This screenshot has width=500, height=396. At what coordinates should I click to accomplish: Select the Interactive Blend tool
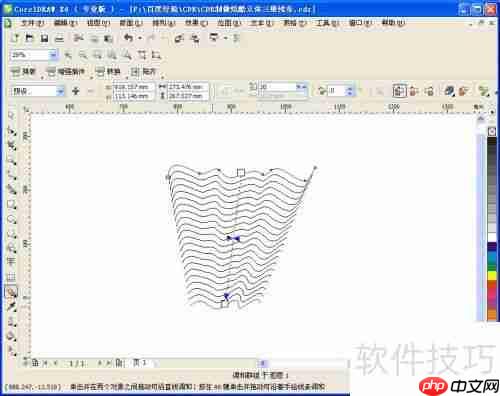(x=11, y=292)
